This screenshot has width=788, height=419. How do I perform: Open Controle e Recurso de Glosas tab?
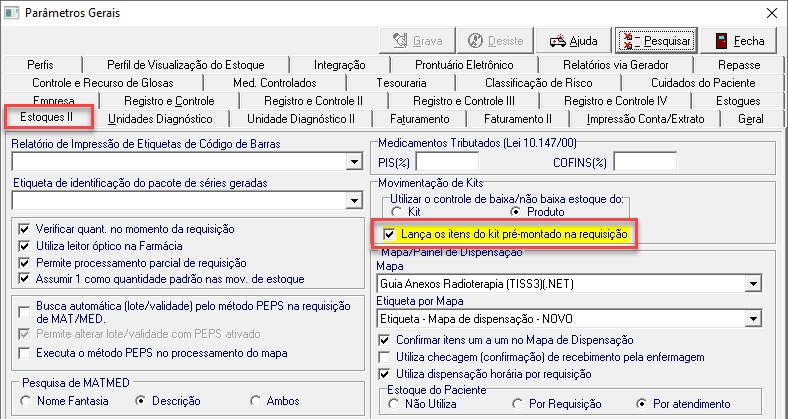[x=103, y=83]
